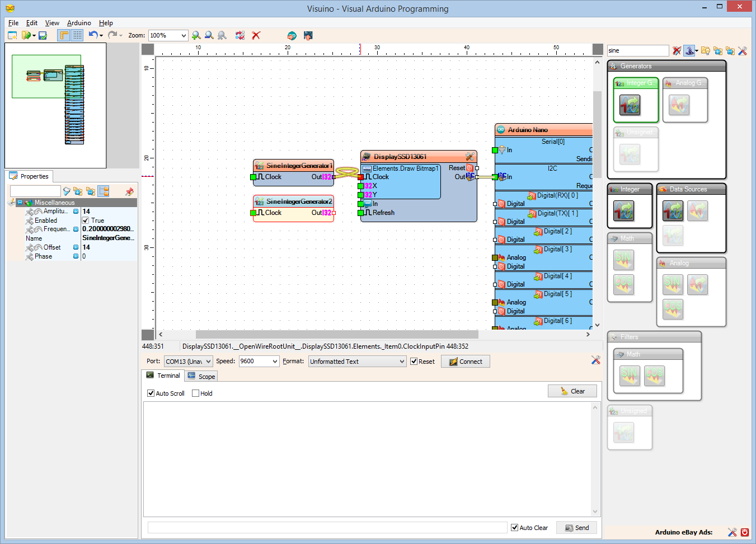Clear the component search filter
Image resolution: width=756 pixels, height=544 pixels.
tap(677, 50)
